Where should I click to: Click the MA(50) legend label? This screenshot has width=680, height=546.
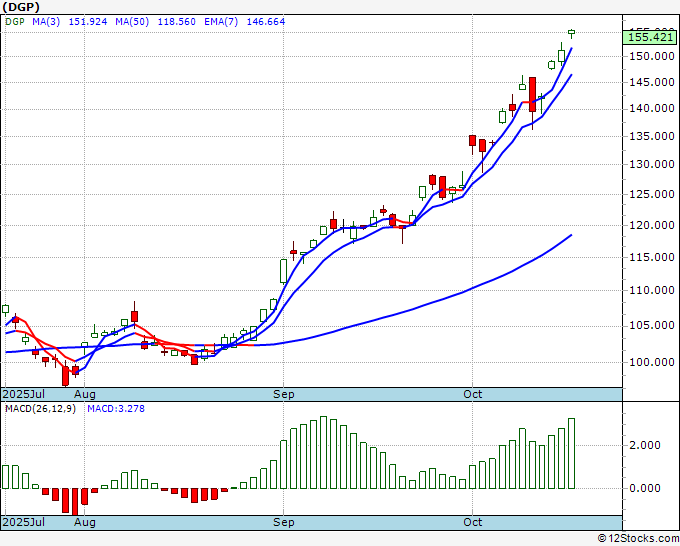click(132, 22)
